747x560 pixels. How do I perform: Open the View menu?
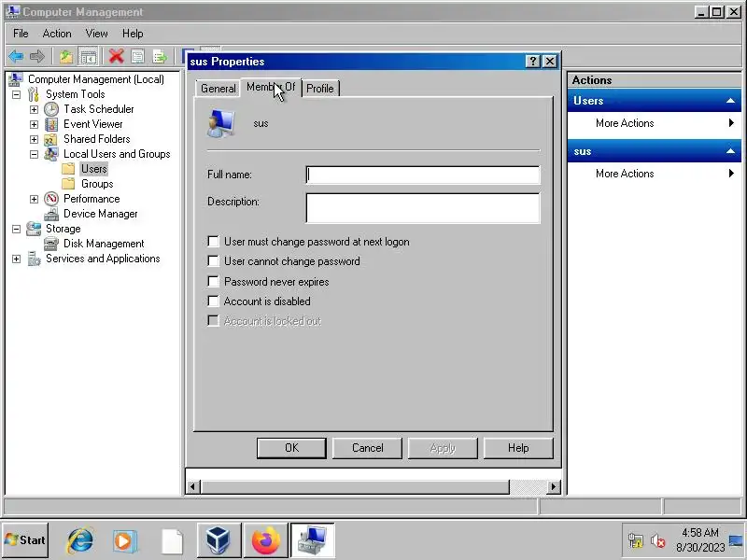tap(97, 34)
